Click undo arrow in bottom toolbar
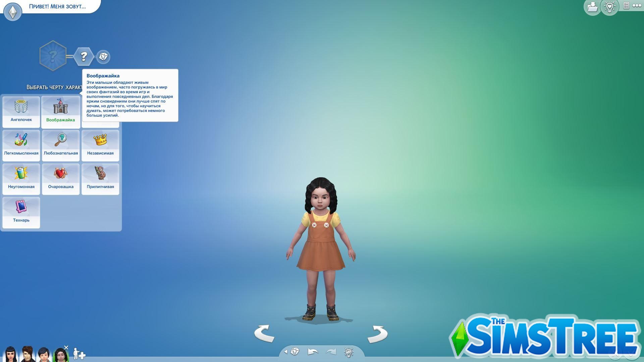This screenshot has height=362, width=644. 312,352
